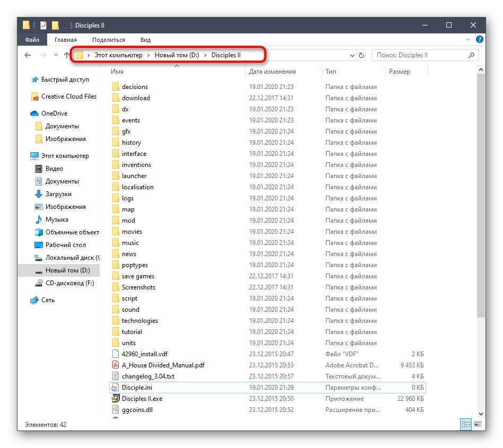
Task: Select the decisions folder icon
Action: (116, 86)
